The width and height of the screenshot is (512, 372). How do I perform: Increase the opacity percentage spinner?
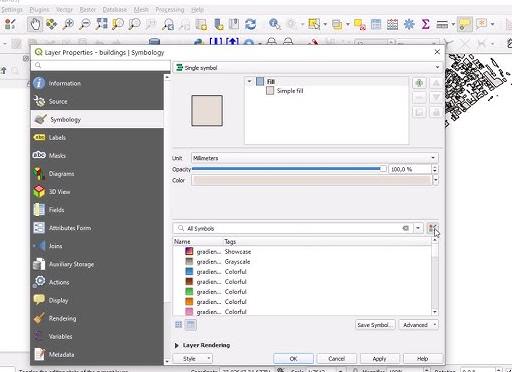(435, 167)
